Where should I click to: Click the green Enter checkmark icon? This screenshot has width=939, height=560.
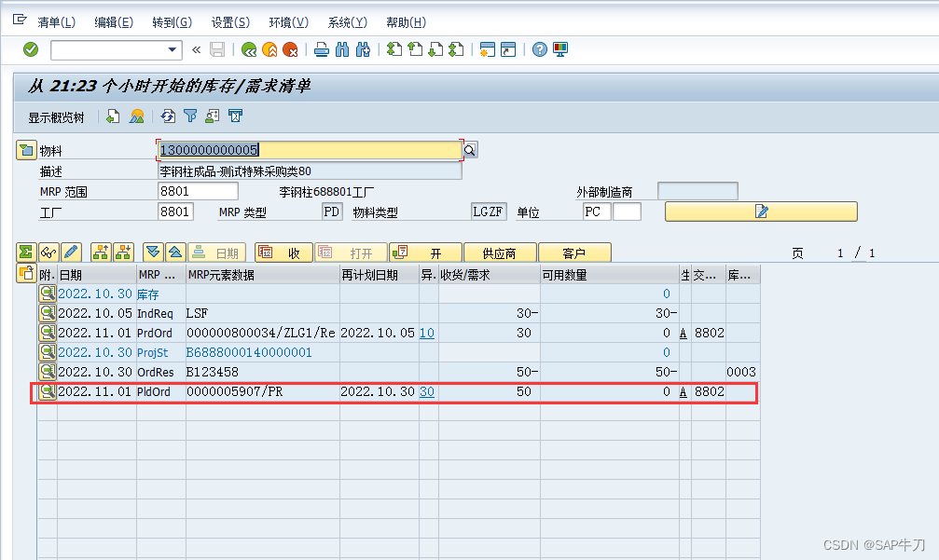pyautogui.click(x=31, y=49)
